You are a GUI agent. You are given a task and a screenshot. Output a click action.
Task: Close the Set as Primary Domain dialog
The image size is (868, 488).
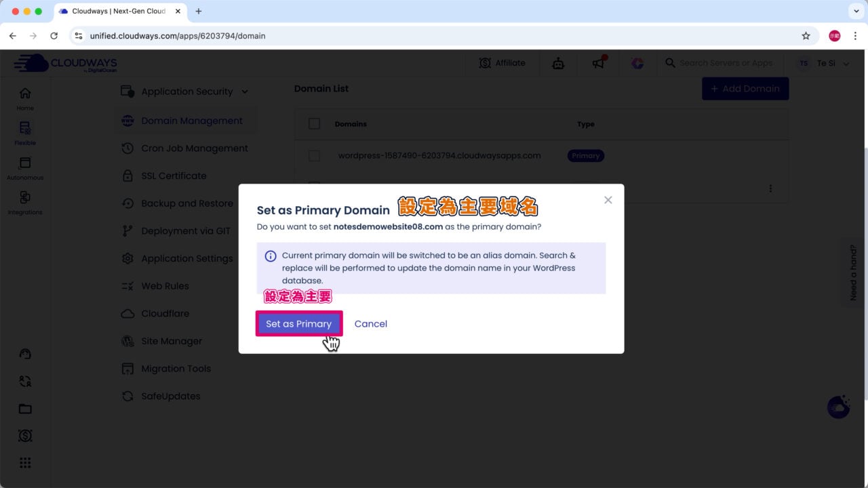click(608, 200)
